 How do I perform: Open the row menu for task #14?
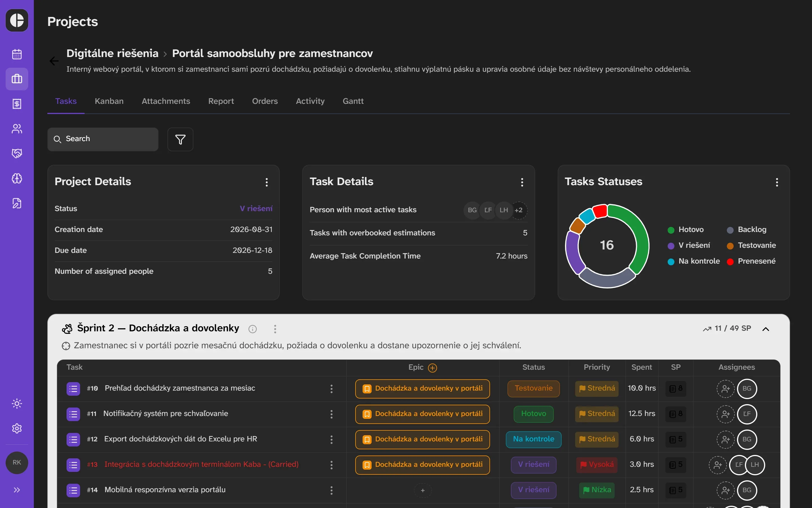tap(331, 490)
